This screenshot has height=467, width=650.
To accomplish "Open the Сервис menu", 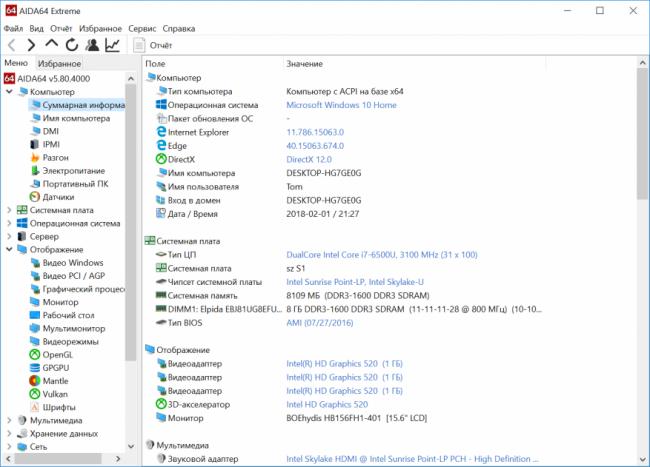I will [x=142, y=29].
